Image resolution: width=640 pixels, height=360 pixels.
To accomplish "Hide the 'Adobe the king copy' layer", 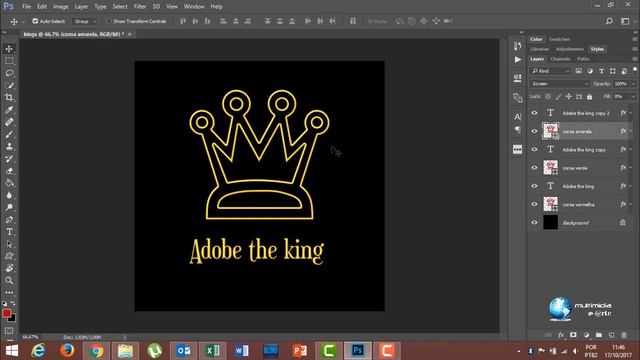I will [534, 149].
